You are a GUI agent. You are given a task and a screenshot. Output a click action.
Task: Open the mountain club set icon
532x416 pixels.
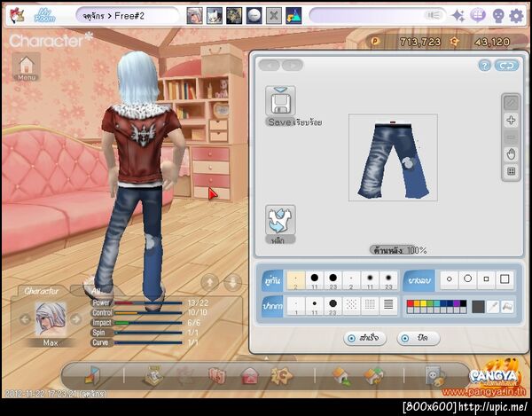pos(293,16)
